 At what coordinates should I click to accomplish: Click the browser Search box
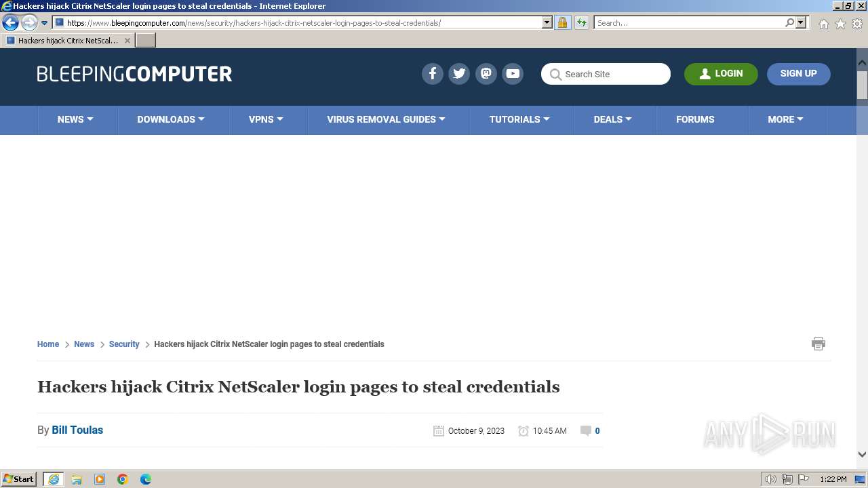(689, 22)
